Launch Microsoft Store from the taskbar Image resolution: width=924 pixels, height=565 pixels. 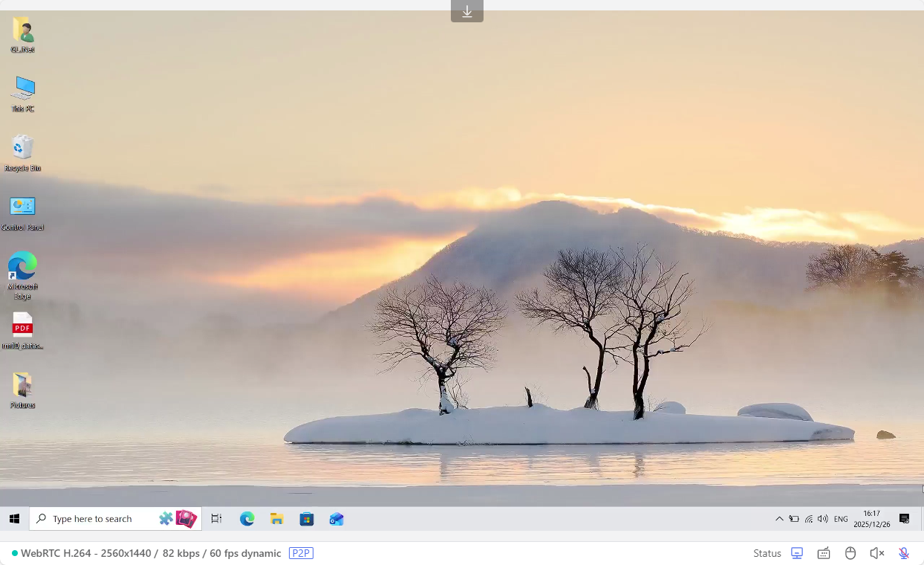[307, 519]
